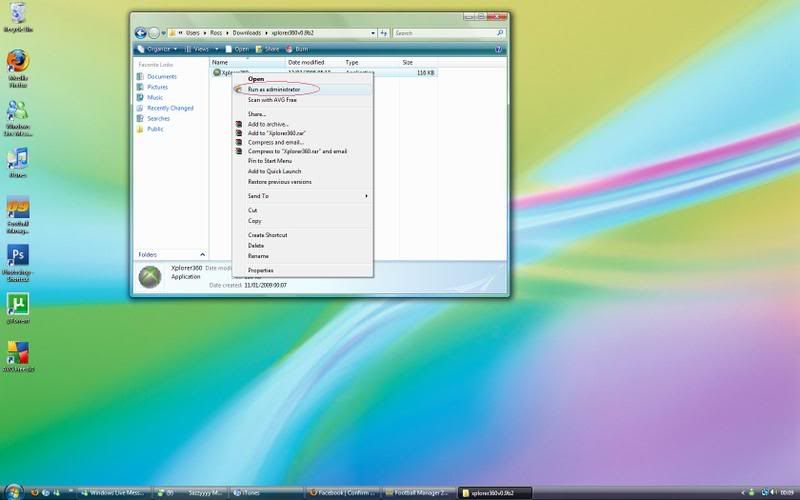Click the Xbox icon in details pane

click(x=150, y=277)
